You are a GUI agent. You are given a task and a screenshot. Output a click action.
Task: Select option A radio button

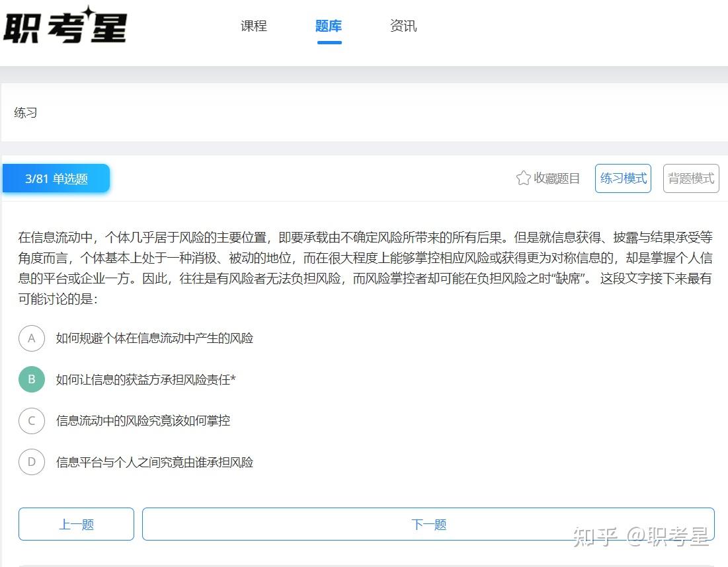[32, 338]
